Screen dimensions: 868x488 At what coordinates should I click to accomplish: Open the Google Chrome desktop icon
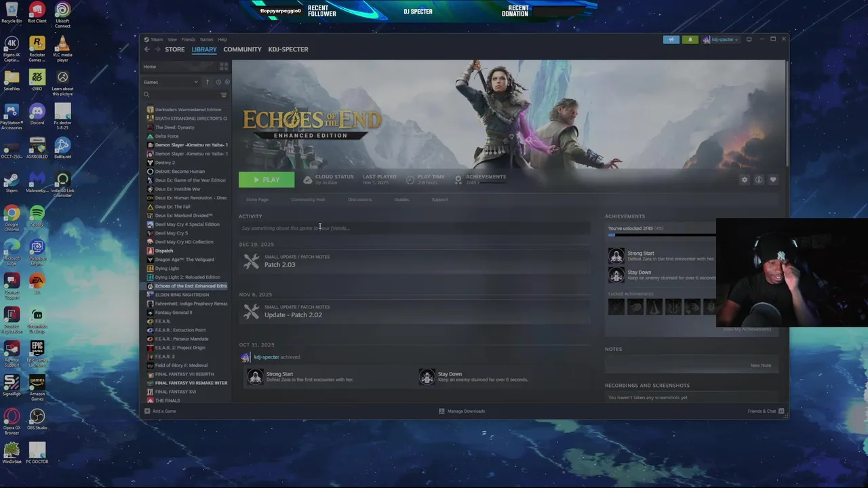pos(12,217)
